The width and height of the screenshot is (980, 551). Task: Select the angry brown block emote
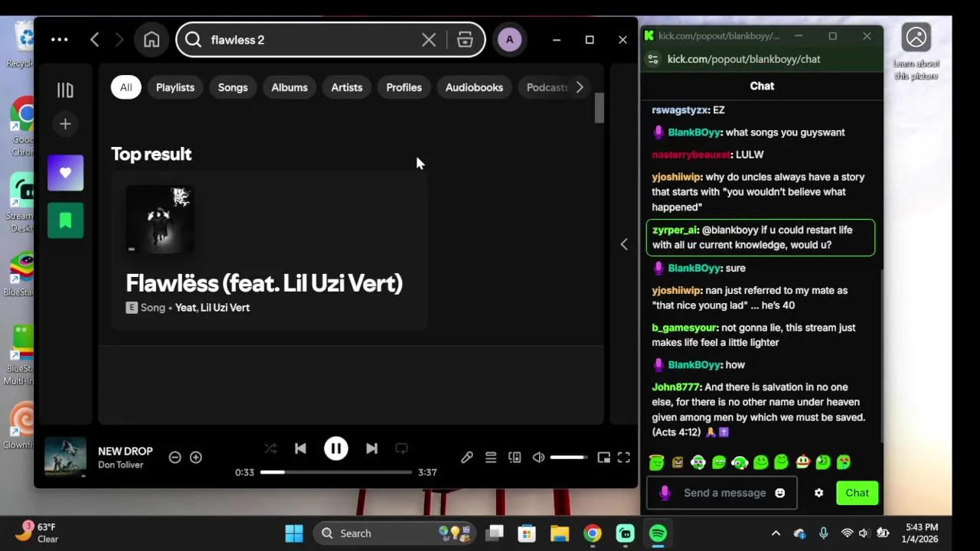pos(678,461)
